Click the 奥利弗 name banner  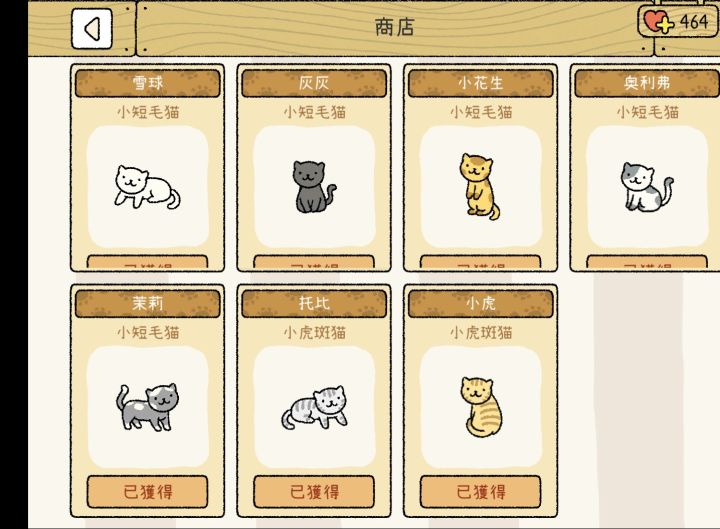[x=647, y=83]
